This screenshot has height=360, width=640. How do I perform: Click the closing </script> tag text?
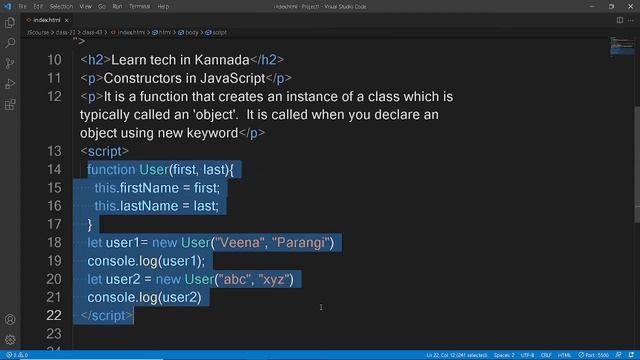[107, 316]
